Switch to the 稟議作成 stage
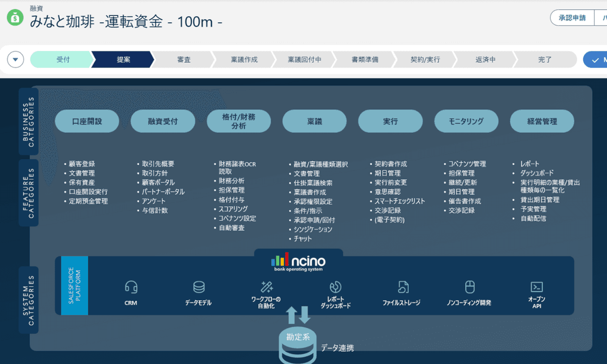This screenshot has width=607, height=364. 244,60
